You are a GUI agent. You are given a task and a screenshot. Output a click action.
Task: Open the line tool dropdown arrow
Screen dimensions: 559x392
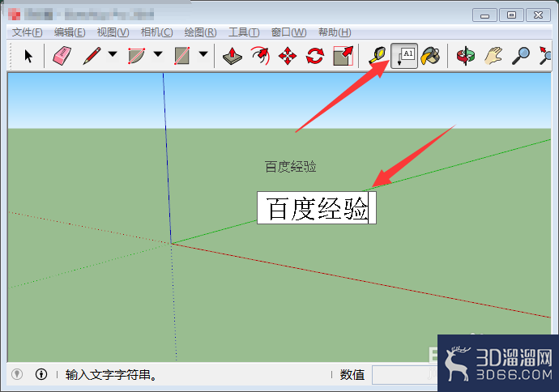(113, 54)
